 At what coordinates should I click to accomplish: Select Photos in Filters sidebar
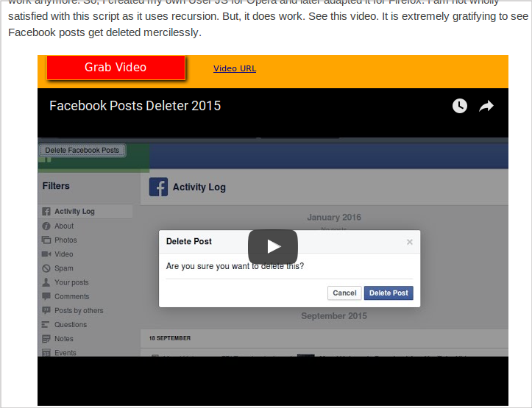pos(65,240)
